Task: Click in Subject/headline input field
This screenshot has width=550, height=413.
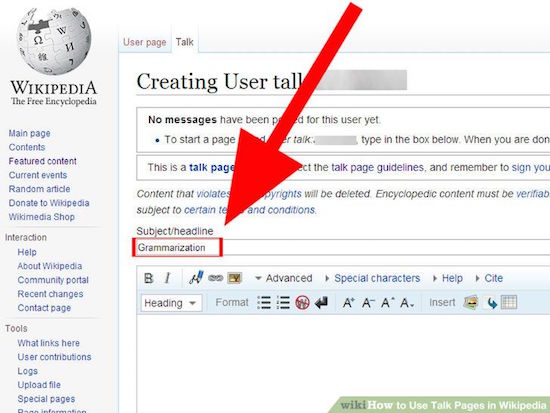Action: coord(343,247)
